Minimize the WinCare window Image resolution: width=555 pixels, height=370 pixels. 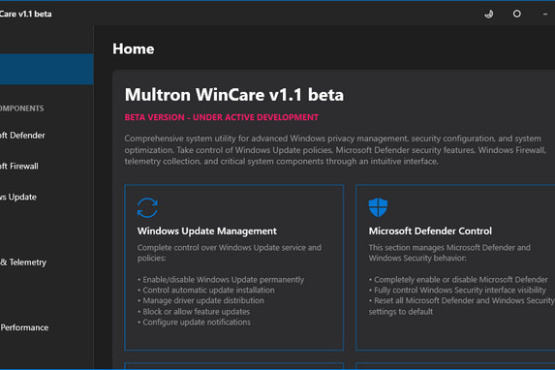coord(545,14)
